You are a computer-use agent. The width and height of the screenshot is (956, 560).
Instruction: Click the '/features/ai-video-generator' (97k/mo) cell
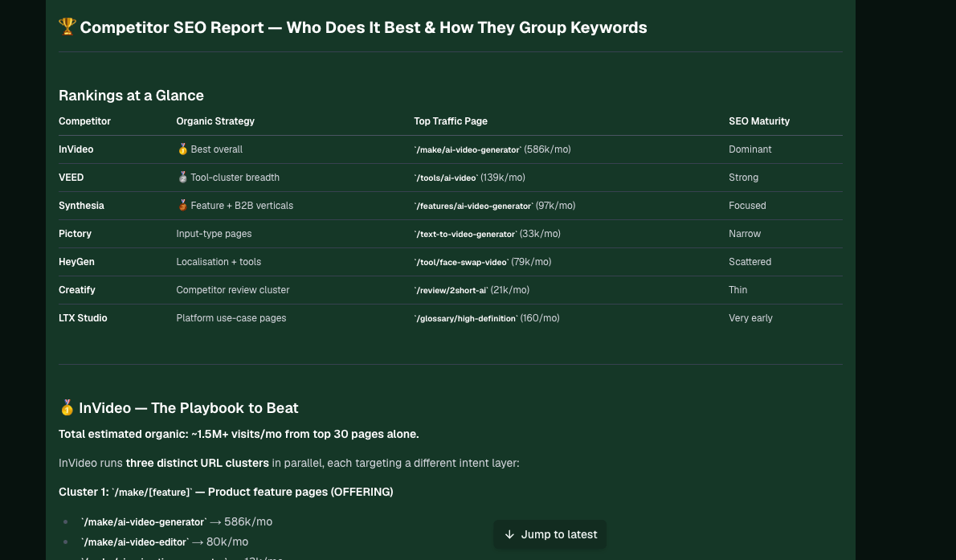tap(494, 206)
